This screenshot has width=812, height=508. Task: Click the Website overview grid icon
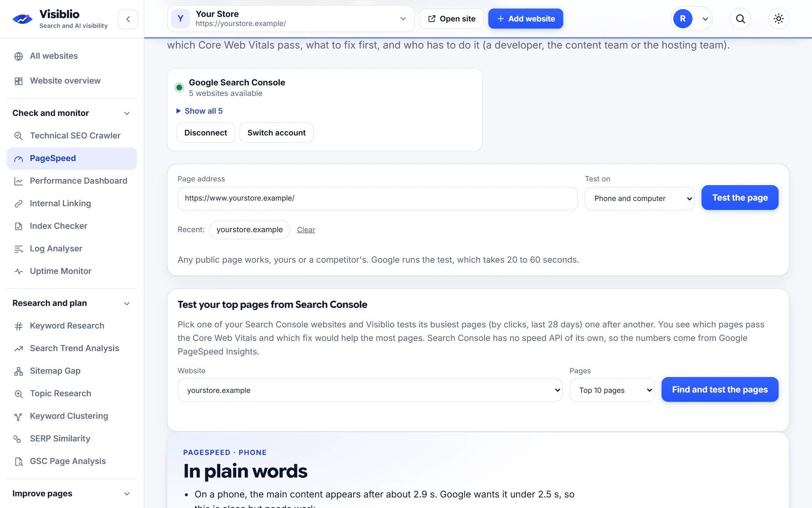[18, 81]
